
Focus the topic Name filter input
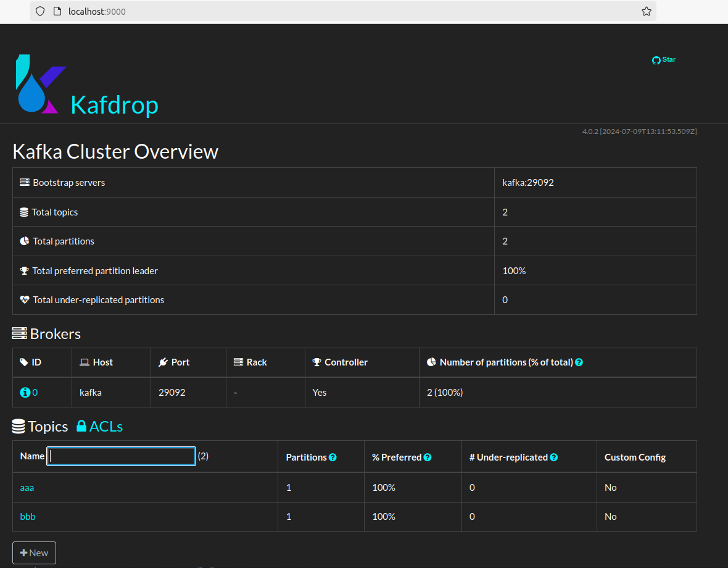(x=121, y=456)
